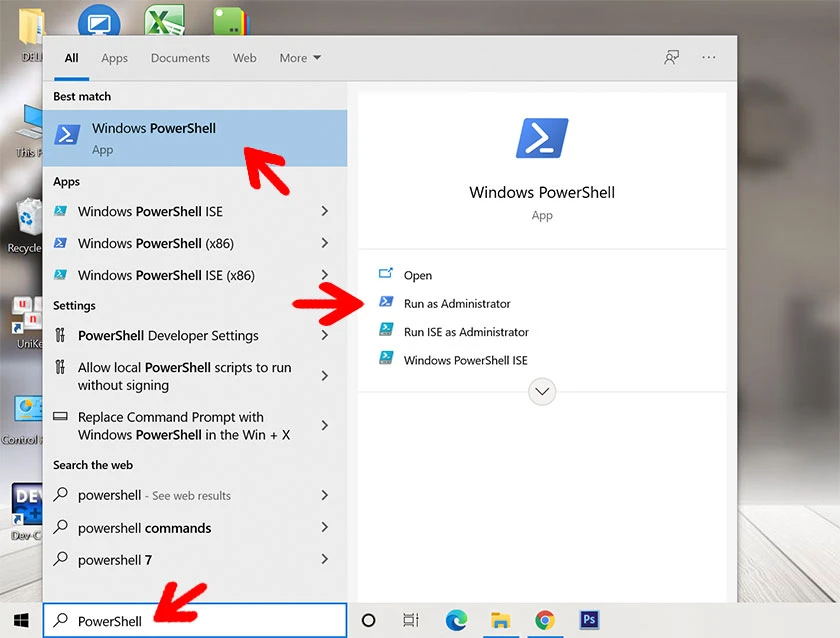840x638 pixels.
Task: Switch to the Web search tab
Action: coord(244,58)
